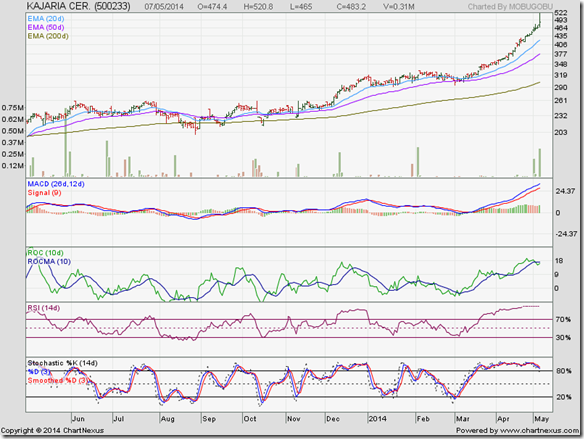Click the EMA (50d) legend label

45,27
